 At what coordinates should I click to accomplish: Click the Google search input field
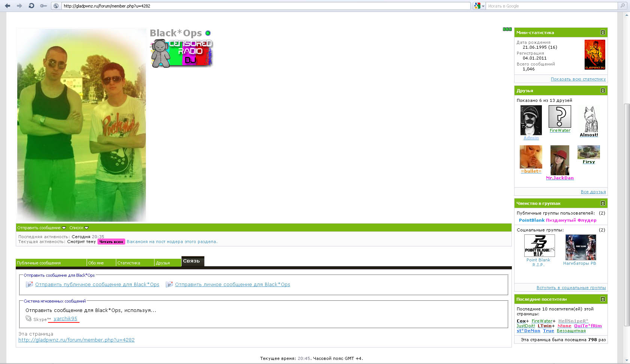[x=551, y=6]
